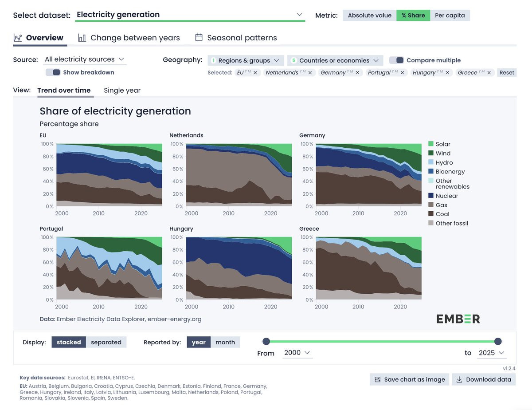Click the Coal legend swatch
This screenshot has height=410, width=532.
[x=431, y=214]
